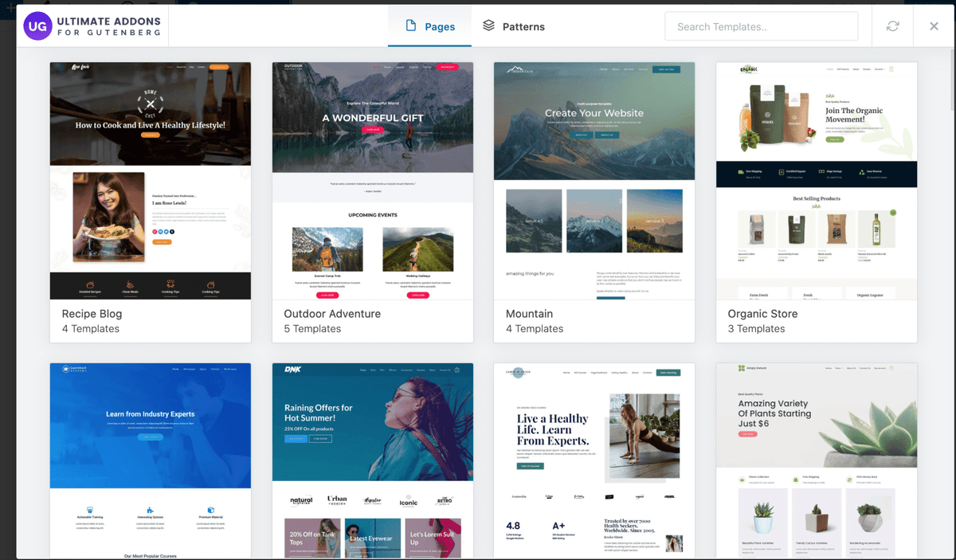Open the Amazing Variety Of Plants template

coord(816,460)
